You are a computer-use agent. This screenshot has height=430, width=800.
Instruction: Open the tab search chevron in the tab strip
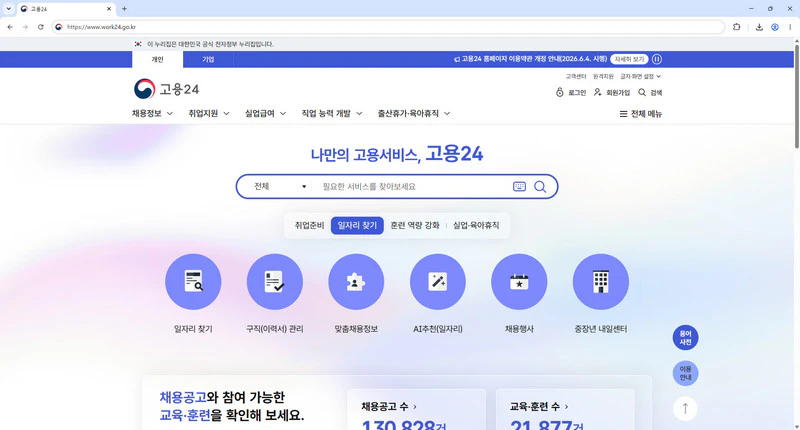(x=8, y=9)
